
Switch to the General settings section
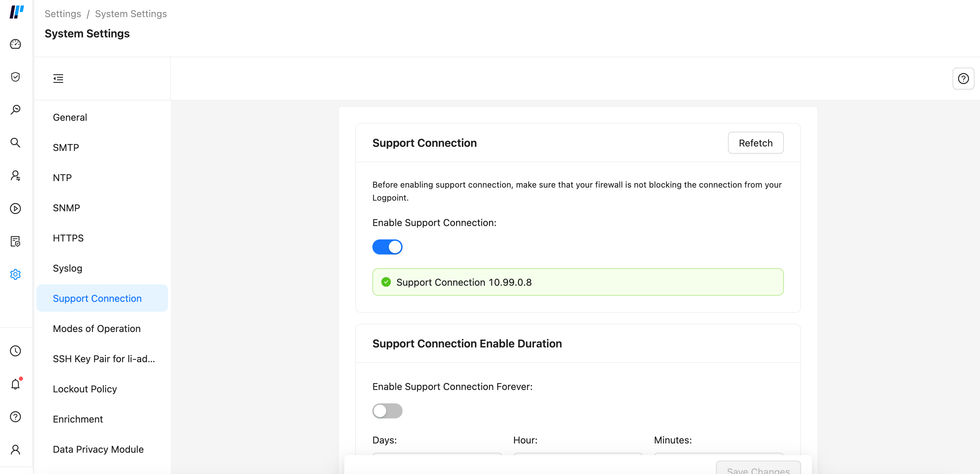click(x=70, y=117)
